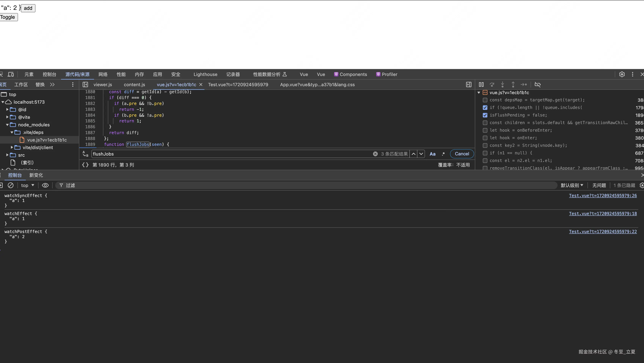Open DevTools settings gear
The image size is (644, 363).
point(622,74)
